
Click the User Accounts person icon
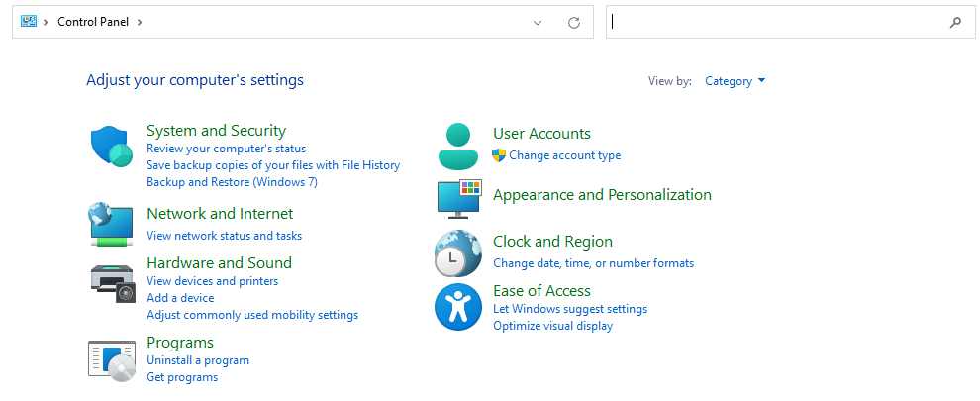click(x=457, y=147)
